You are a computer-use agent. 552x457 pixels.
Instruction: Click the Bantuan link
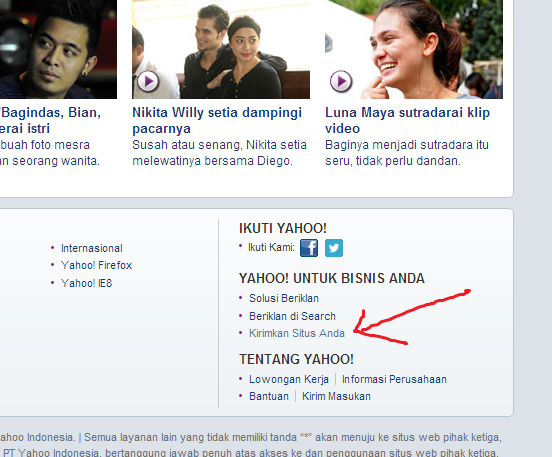tap(269, 396)
